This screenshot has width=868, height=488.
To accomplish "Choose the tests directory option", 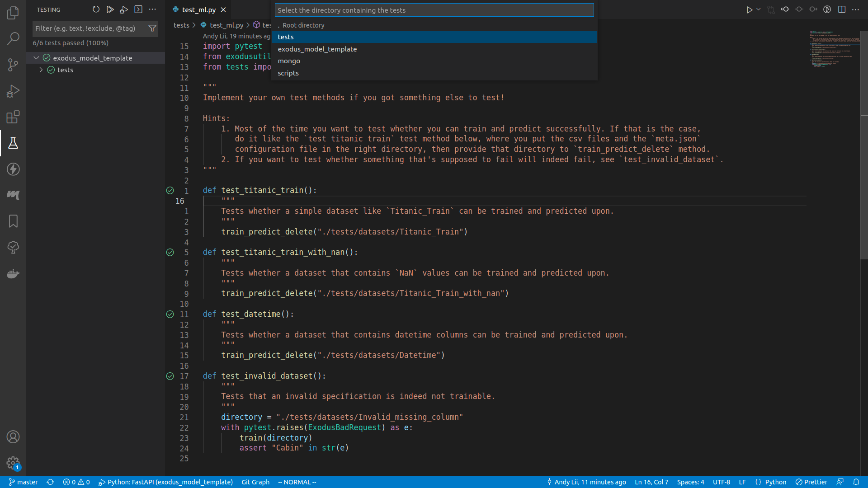I will click(434, 37).
